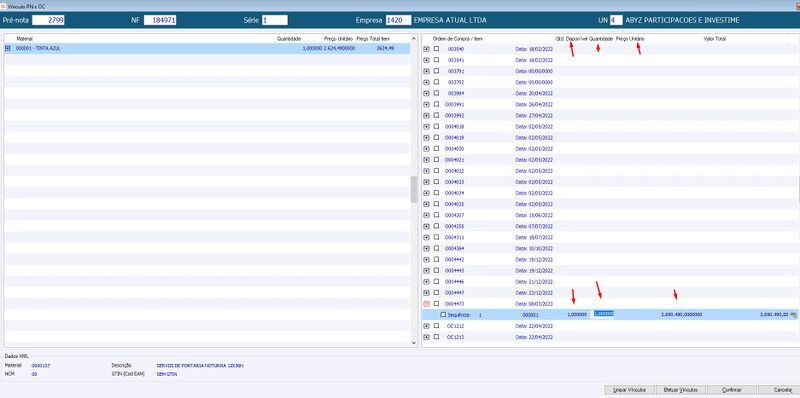Click the Valor Total column header

point(714,39)
